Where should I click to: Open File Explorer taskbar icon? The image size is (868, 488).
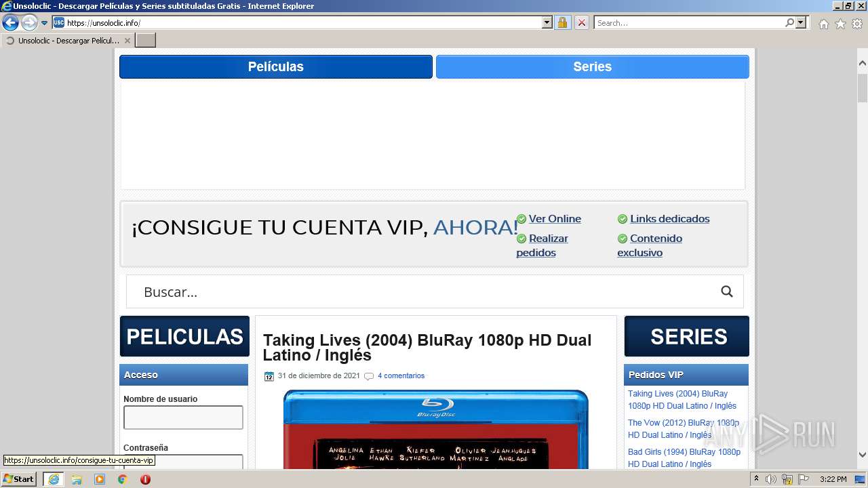(77, 479)
